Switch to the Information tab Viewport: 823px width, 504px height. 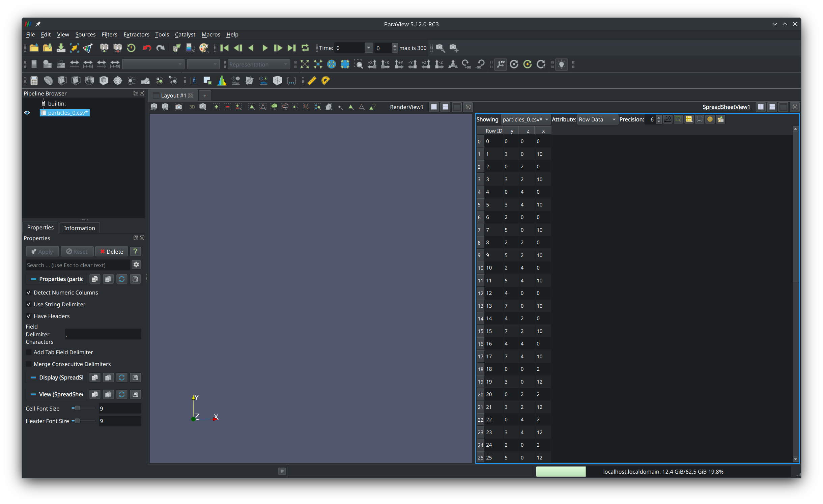pyautogui.click(x=79, y=228)
